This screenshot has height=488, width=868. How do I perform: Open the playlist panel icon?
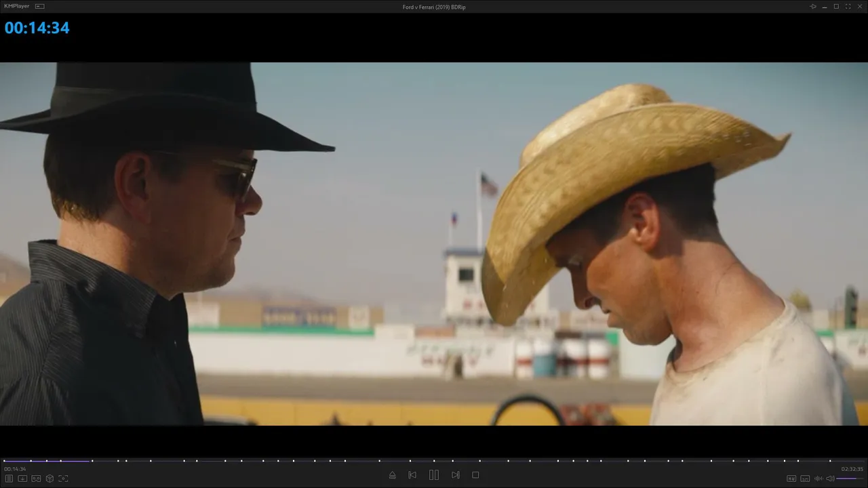[x=9, y=479]
